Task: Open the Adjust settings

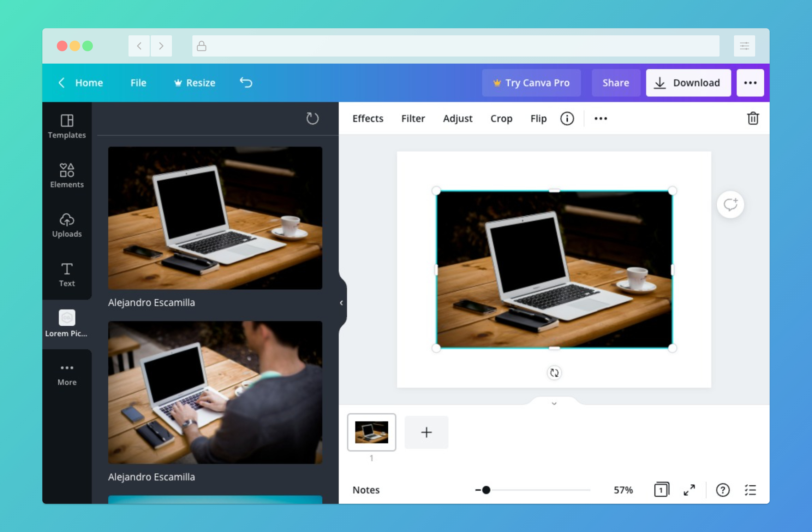Action: click(x=458, y=118)
